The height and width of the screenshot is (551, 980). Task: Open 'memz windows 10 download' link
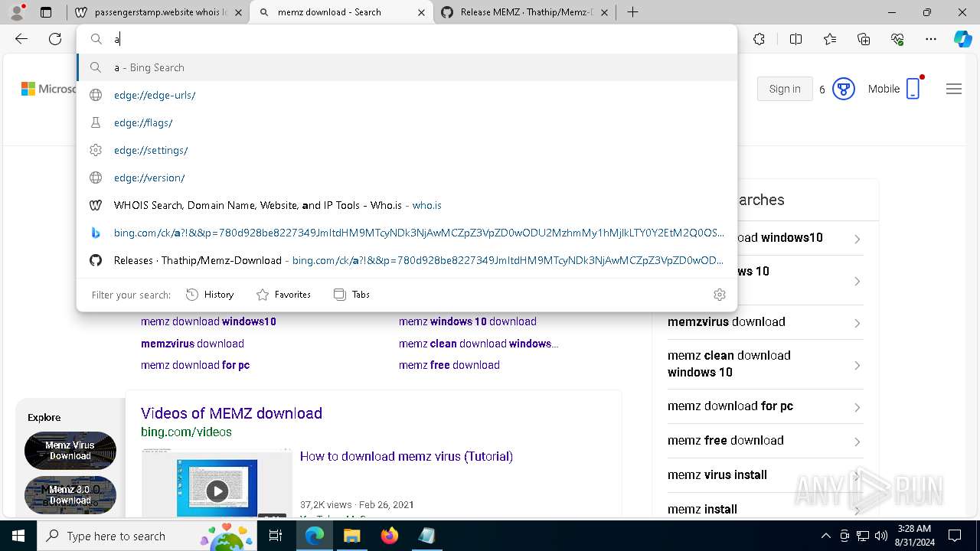pyautogui.click(x=467, y=321)
